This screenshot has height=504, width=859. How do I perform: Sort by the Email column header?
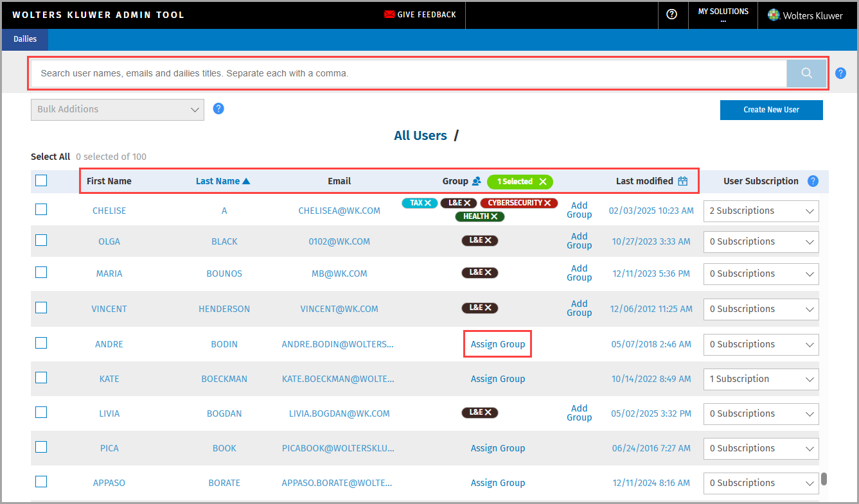pyautogui.click(x=339, y=181)
